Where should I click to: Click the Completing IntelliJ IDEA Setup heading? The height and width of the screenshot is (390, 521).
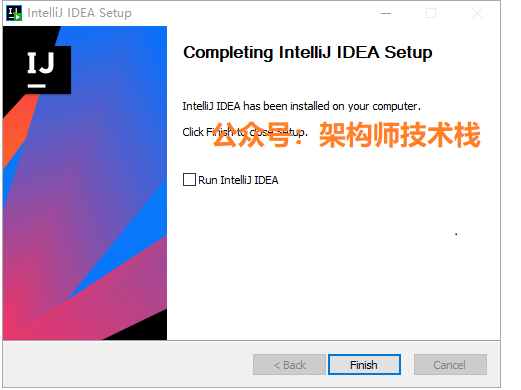[x=307, y=52]
